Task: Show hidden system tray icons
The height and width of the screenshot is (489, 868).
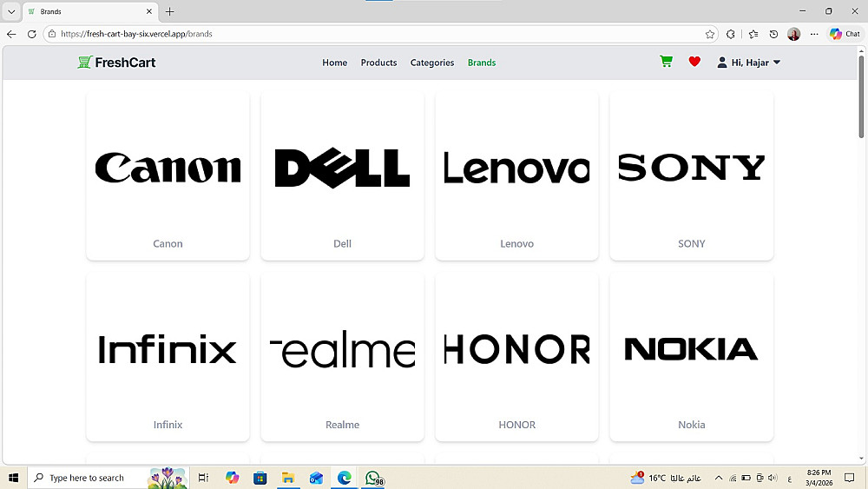Action: 719,478
